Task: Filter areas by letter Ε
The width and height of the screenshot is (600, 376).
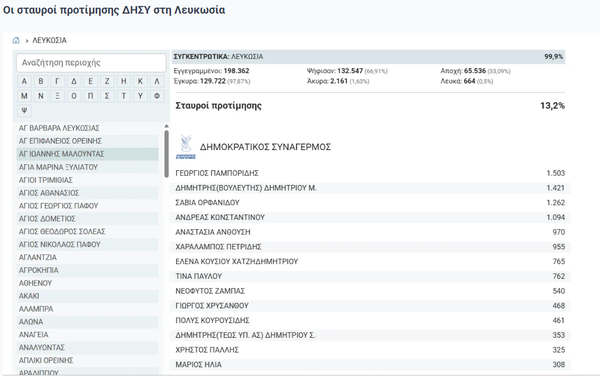Action: point(90,81)
